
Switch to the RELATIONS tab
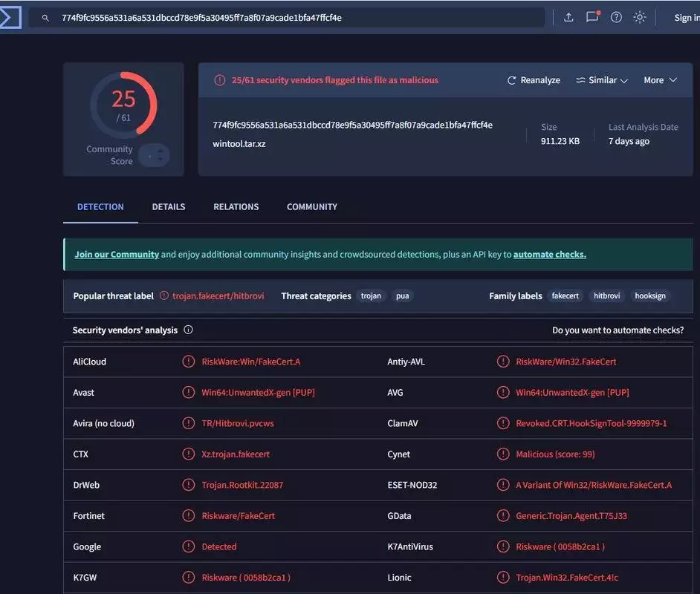[236, 207]
